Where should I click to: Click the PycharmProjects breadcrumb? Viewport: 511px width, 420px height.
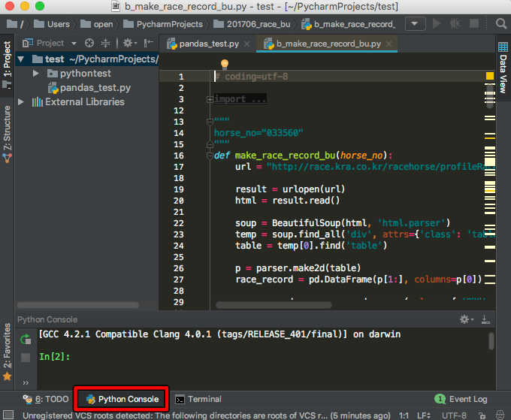coord(163,24)
